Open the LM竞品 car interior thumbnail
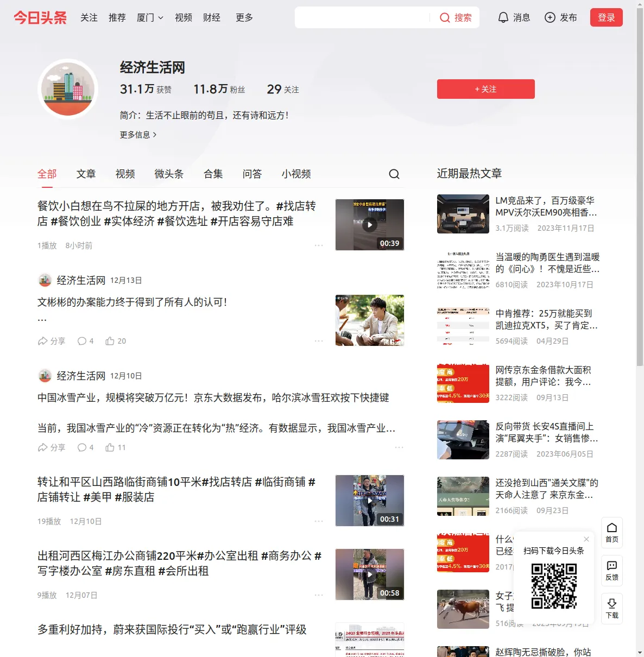Viewport: 644px width, 657px height. tap(463, 214)
